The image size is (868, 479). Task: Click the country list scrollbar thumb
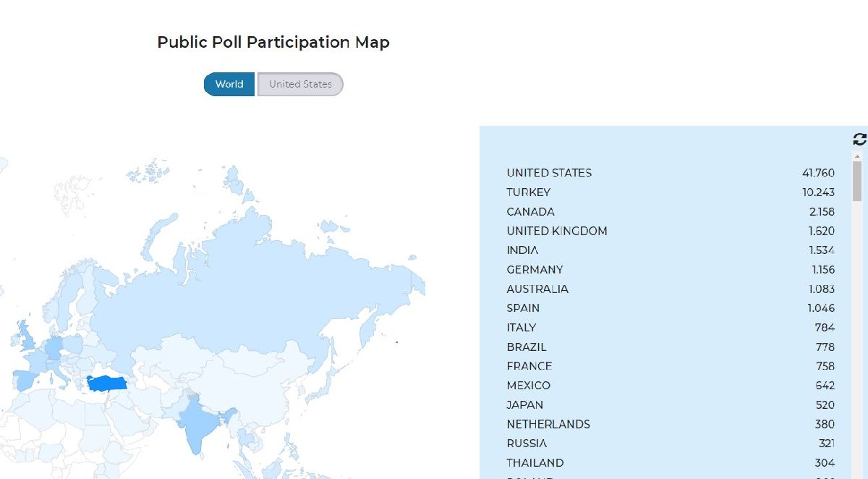pyautogui.click(x=858, y=181)
